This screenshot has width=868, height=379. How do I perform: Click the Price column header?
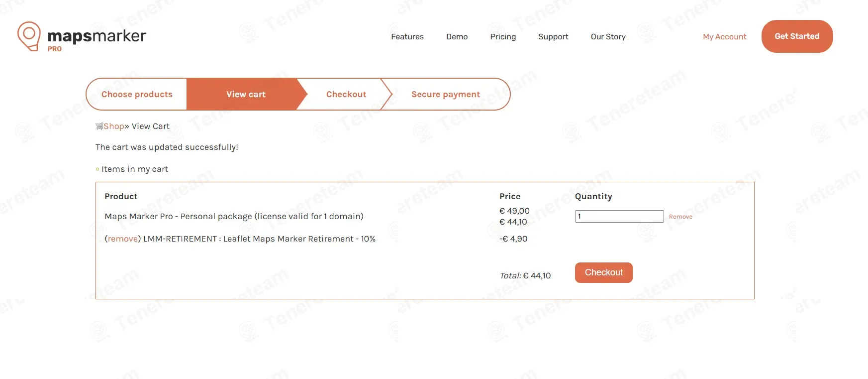[x=510, y=196]
